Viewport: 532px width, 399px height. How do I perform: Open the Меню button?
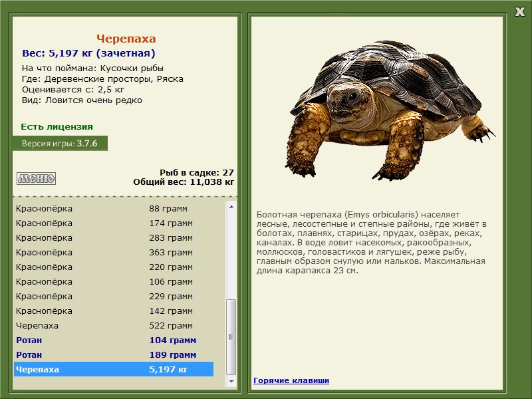[x=37, y=178]
